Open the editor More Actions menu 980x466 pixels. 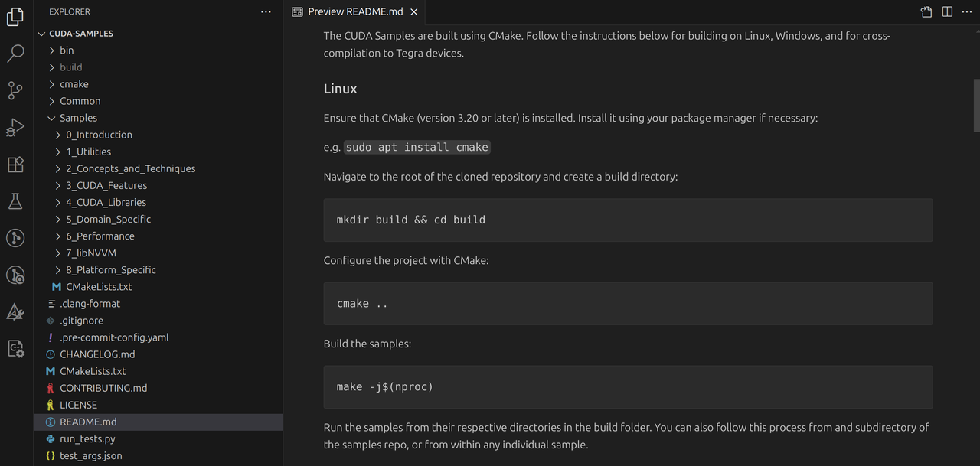[967, 11]
